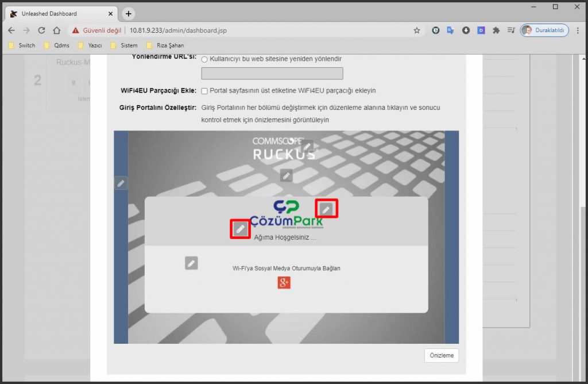Click the ÇözümPark logo image
588x384 pixels.
(x=286, y=215)
